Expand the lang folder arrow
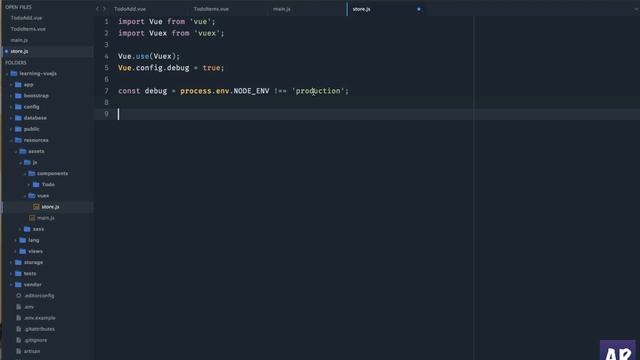The image size is (640, 360). click(x=16, y=240)
